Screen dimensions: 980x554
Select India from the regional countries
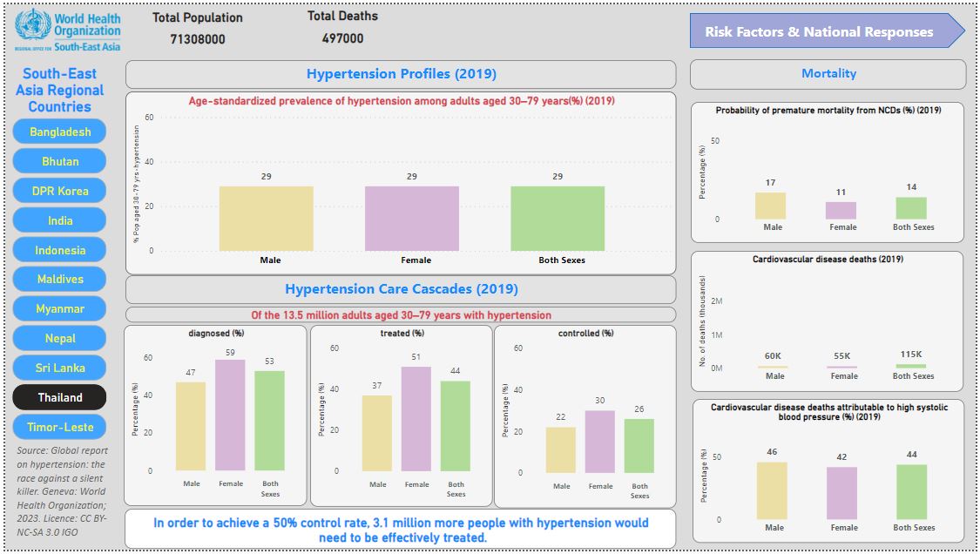coord(59,220)
